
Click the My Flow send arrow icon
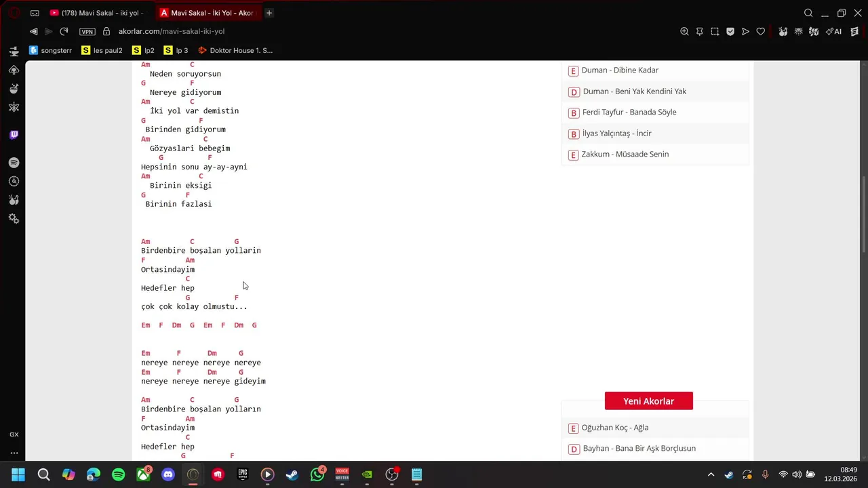[745, 31]
